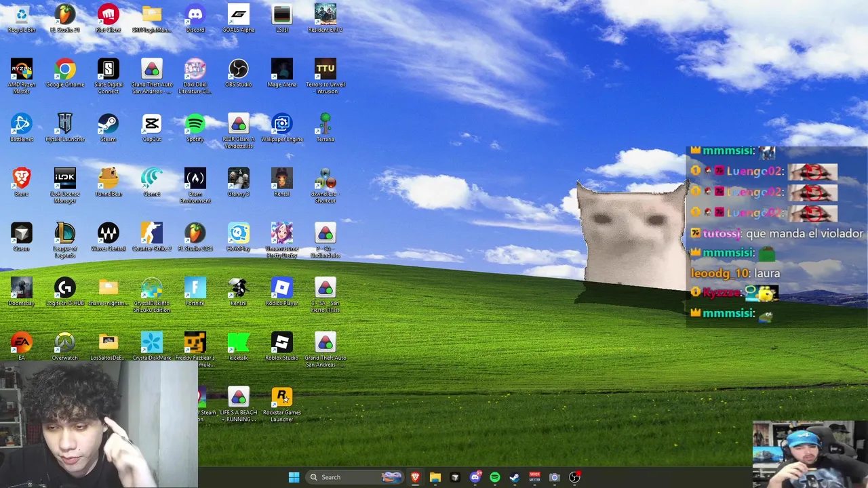
Task: Open Terrors to Unveil - Intrusion icon
Action: pos(325,77)
